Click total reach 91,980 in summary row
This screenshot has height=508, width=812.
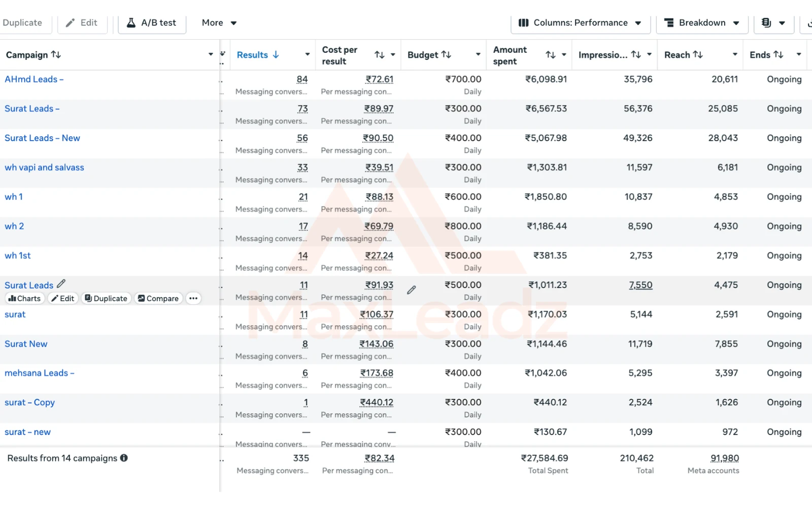pyautogui.click(x=725, y=458)
